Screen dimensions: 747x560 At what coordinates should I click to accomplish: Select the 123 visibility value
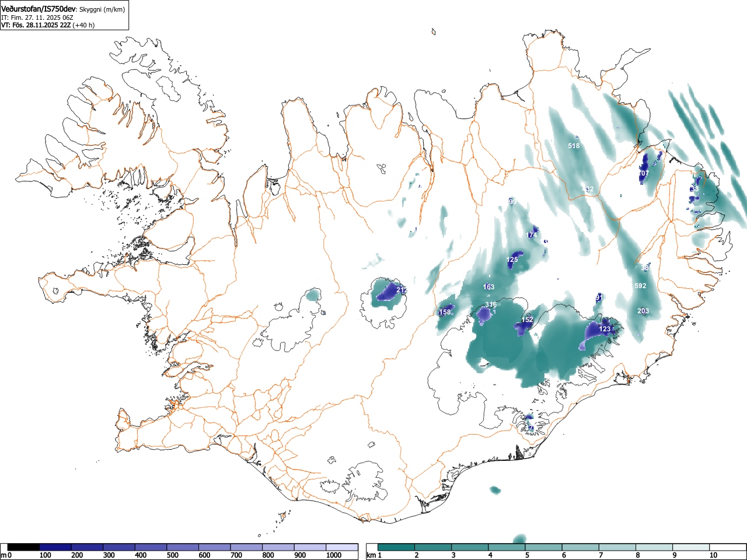(x=605, y=330)
